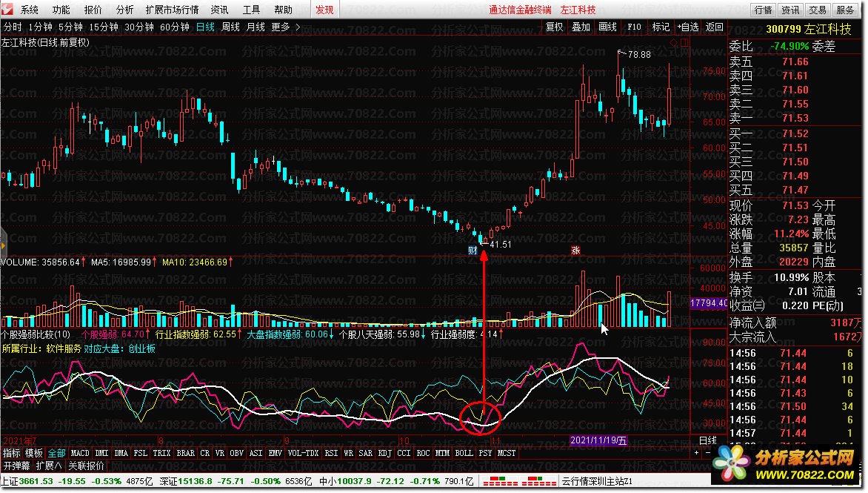Click the 中小 index in status bar
The height and width of the screenshot is (493, 868).
[396, 481]
